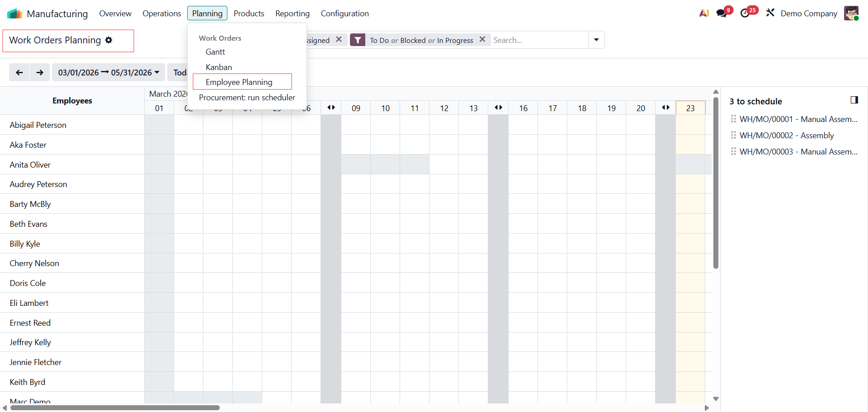This screenshot has height=412, width=868.
Task: Open the activities clock icon
Action: [x=745, y=14]
